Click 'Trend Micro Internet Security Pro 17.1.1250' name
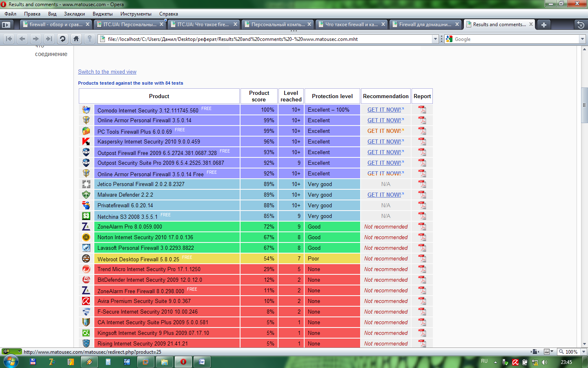 coord(149,269)
